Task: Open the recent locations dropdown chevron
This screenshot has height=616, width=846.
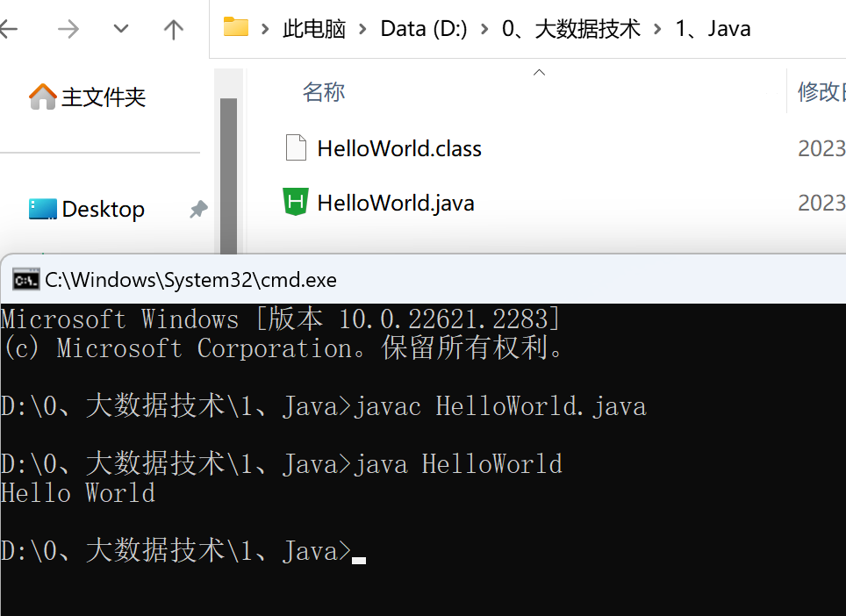Action: [121, 30]
